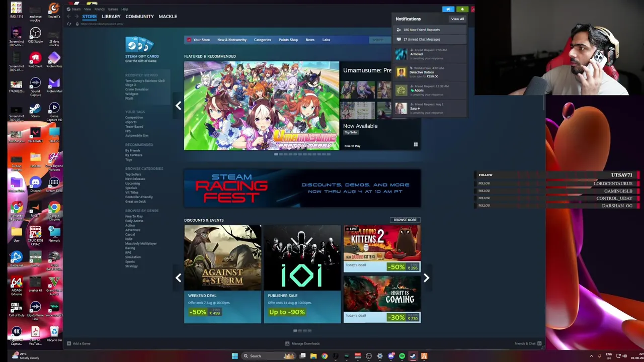Open the Friends menu
644x362 pixels.
[100, 9]
